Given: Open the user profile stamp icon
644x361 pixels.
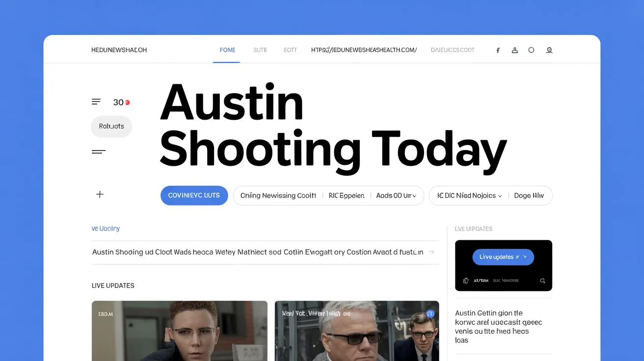Looking at the screenshot, I should coord(514,50).
